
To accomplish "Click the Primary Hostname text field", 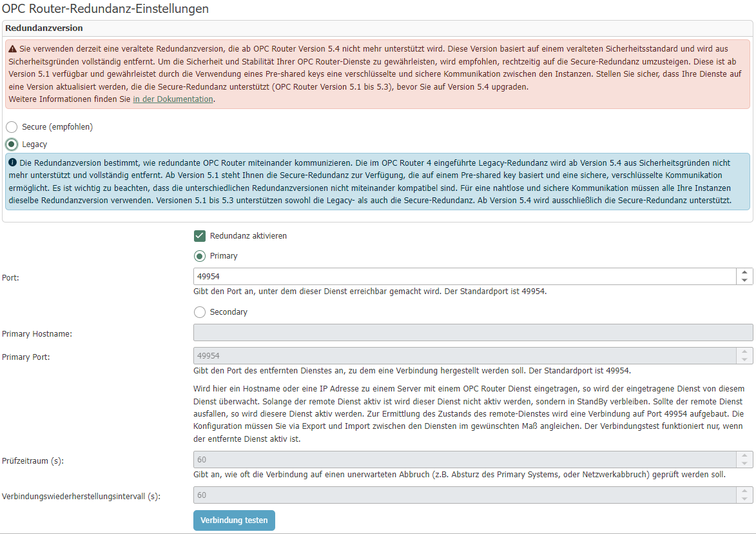I will 473,332.
